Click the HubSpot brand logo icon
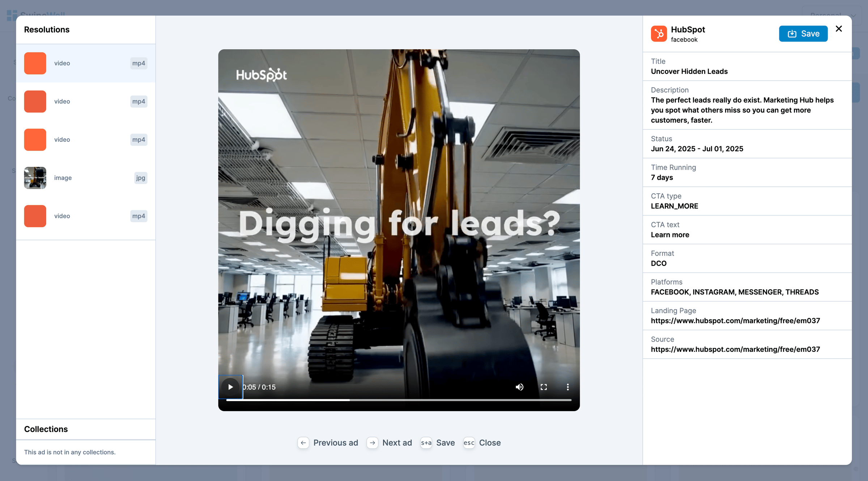This screenshot has width=868, height=481. click(659, 34)
